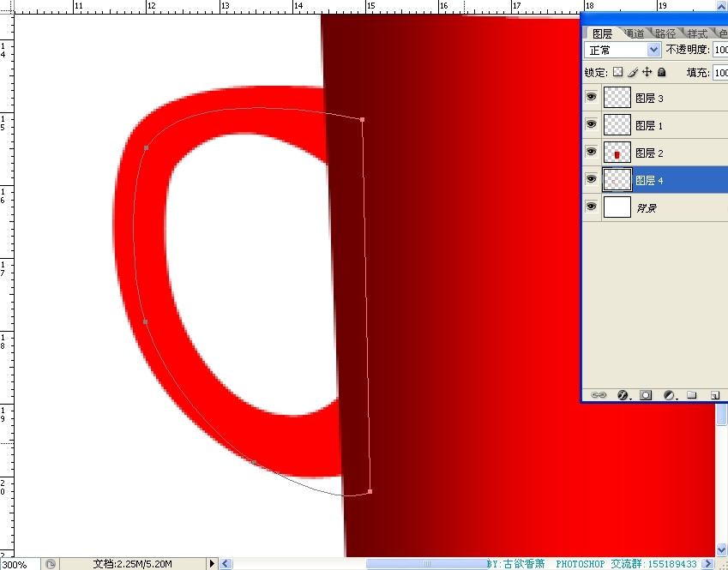
Task: Lock transparent pixels icon
Action: pyautogui.click(x=617, y=73)
